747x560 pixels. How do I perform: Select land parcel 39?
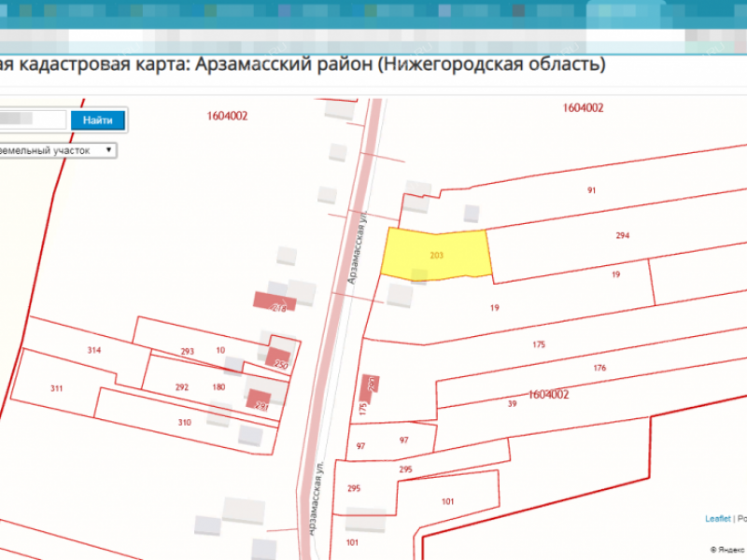pyautogui.click(x=512, y=403)
